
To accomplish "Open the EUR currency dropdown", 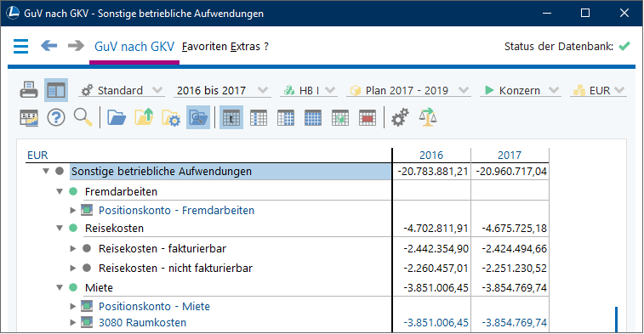I will coord(598,90).
